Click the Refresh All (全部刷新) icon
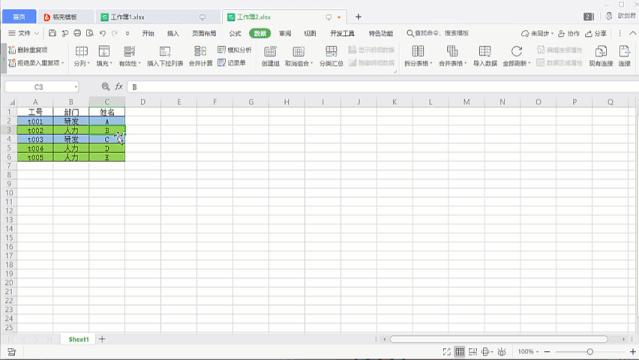The height and width of the screenshot is (360, 639). [x=516, y=51]
